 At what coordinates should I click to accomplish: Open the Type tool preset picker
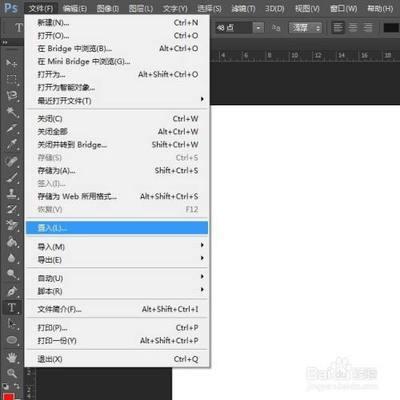point(18,28)
